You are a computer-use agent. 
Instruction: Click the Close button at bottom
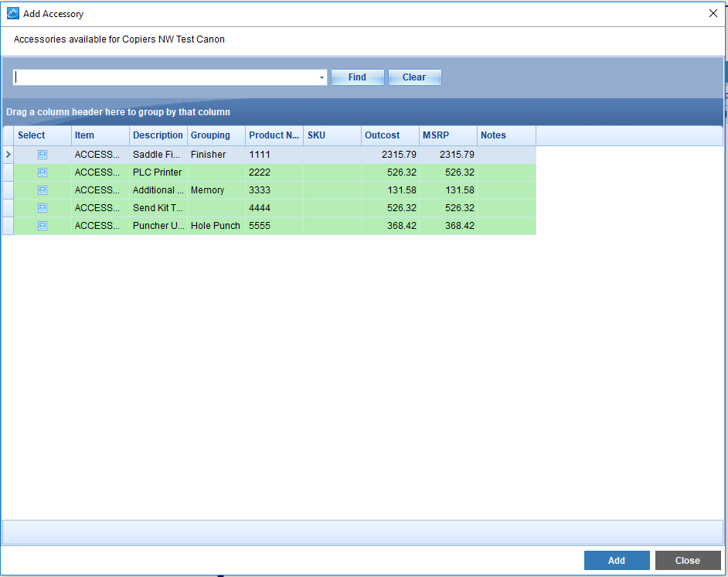688,560
